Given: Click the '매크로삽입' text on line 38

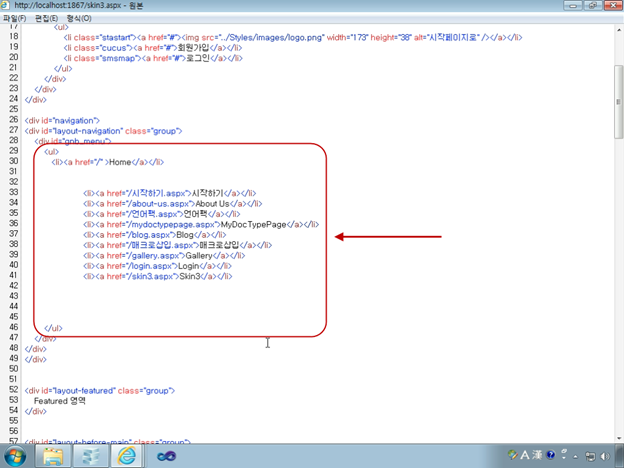Looking at the screenshot, I should coord(219,245).
